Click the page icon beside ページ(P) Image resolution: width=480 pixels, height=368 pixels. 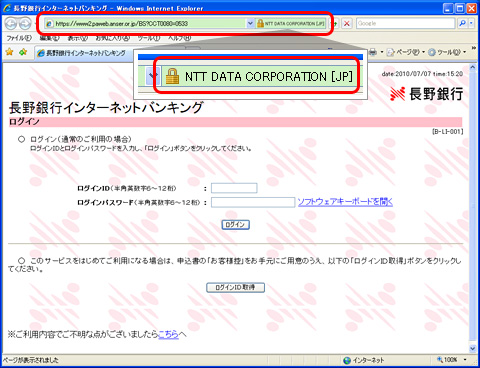[391, 52]
